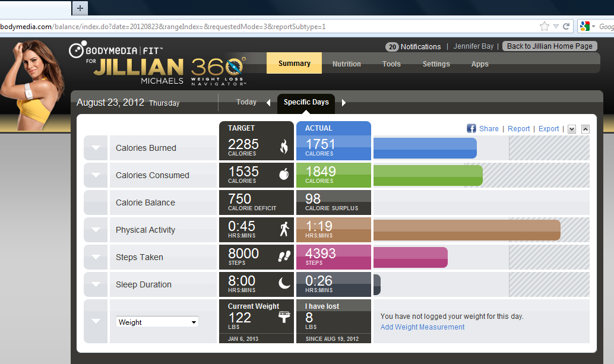Expand the Sleep Duration row
Image resolution: width=614 pixels, height=364 pixels.
pos(96,284)
